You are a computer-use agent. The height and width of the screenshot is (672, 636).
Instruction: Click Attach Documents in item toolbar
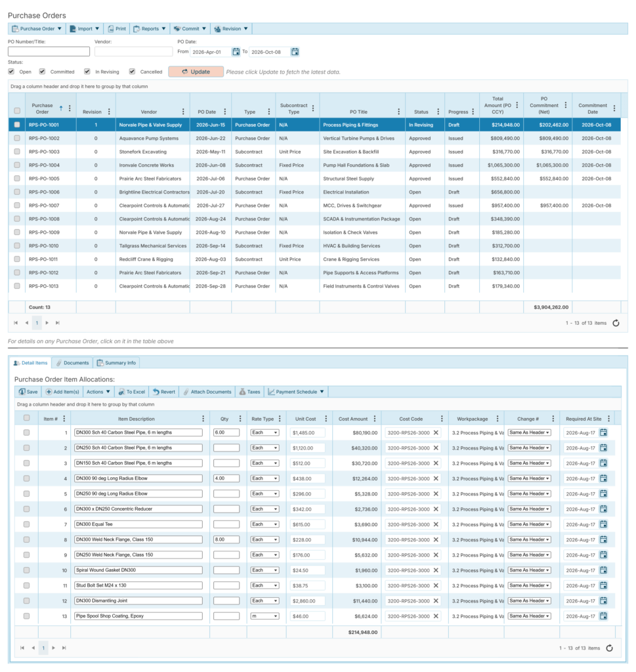[207, 392]
